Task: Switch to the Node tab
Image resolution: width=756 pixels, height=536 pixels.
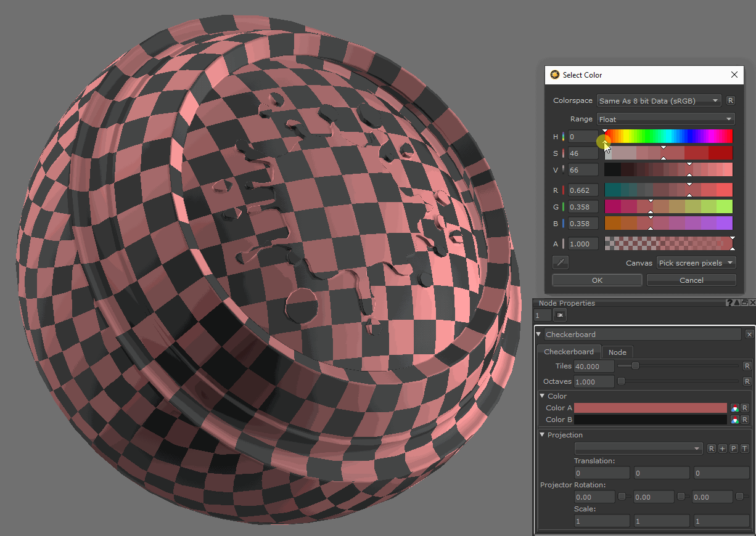Action: pos(617,352)
